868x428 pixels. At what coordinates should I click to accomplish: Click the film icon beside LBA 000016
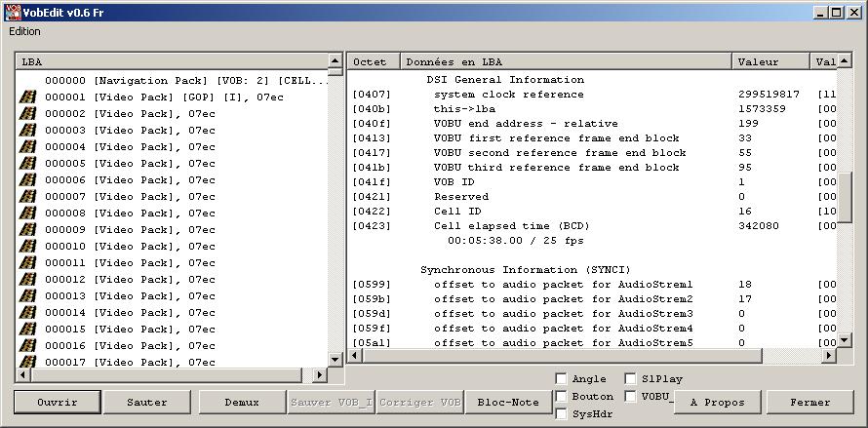pyautogui.click(x=27, y=346)
